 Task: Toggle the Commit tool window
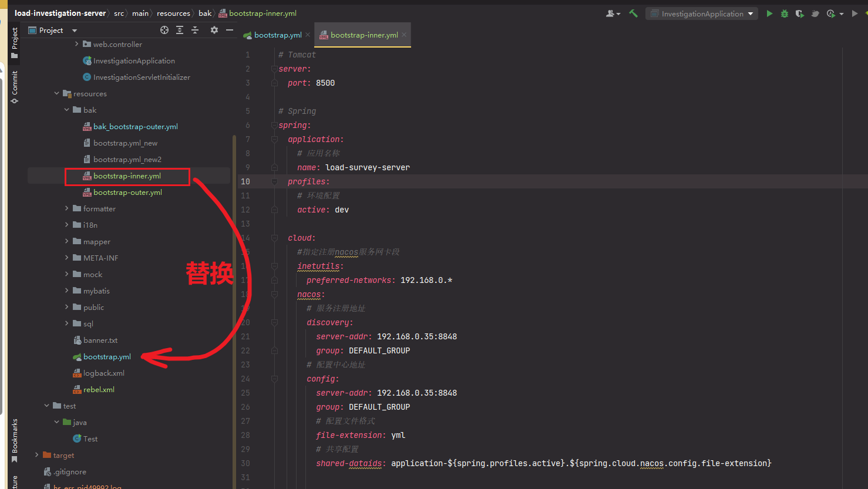pyautogui.click(x=15, y=86)
